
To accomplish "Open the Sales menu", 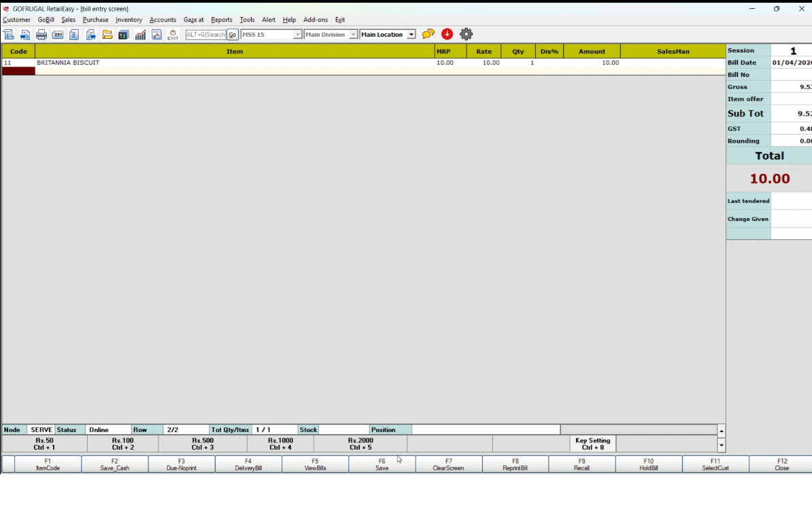I will coord(69,20).
